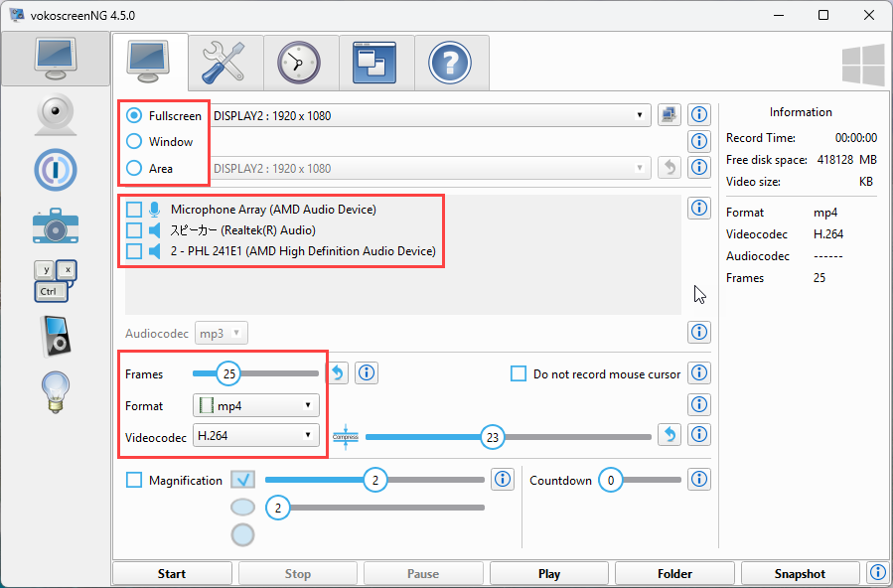
Task: Open the fullscreen DISPLAY2 dropdown
Action: 431,115
